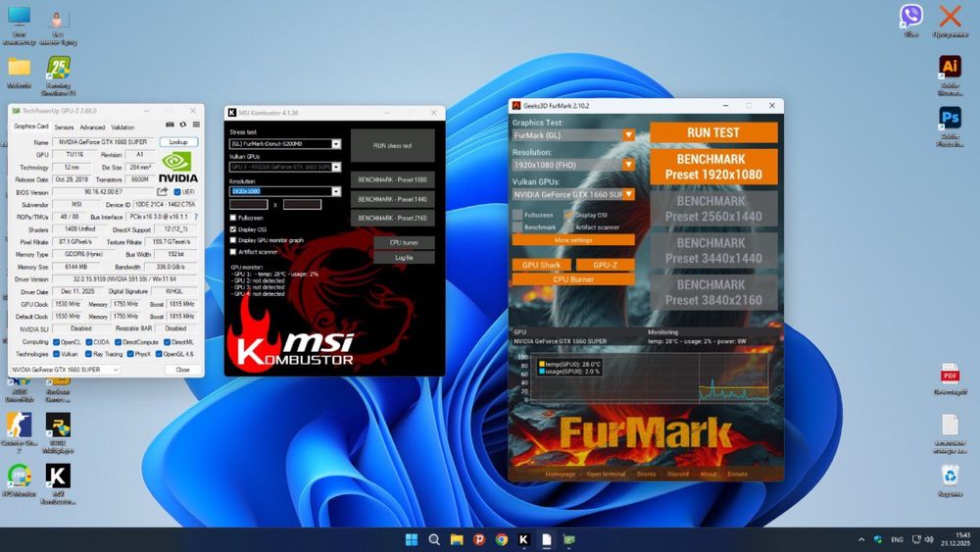980x552 pixels.
Task: Click the GPU-Z screenshot camera icon
Action: tap(170, 125)
